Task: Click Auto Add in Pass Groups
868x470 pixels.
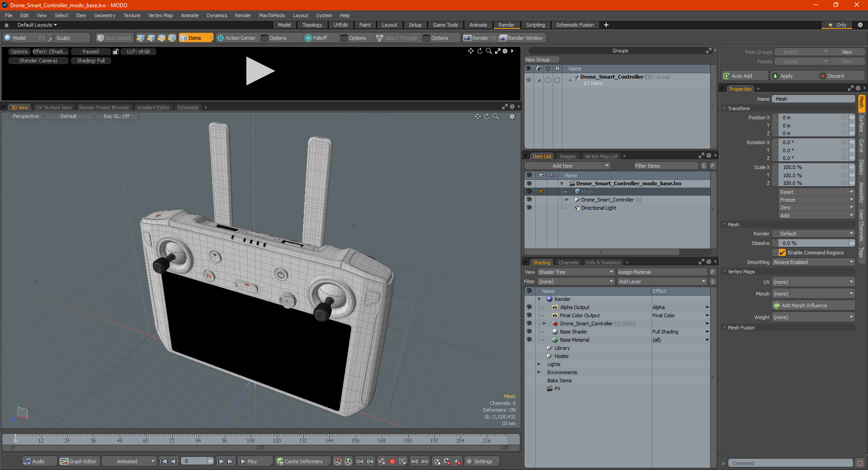Action: tap(745, 76)
